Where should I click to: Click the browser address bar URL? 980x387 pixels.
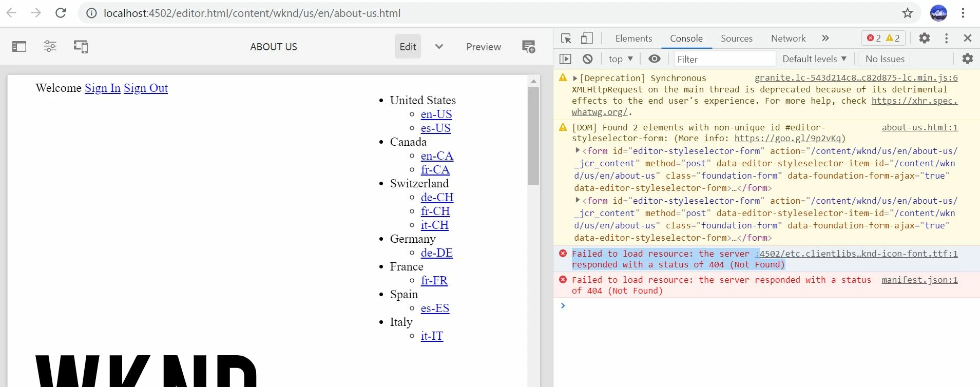(x=252, y=13)
